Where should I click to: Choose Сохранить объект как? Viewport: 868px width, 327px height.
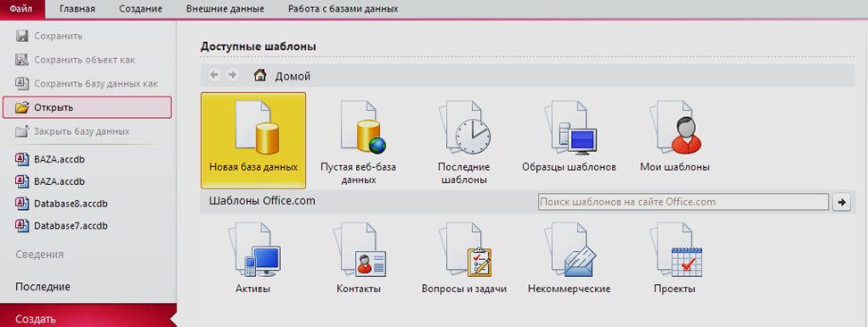pyautogui.click(x=88, y=60)
